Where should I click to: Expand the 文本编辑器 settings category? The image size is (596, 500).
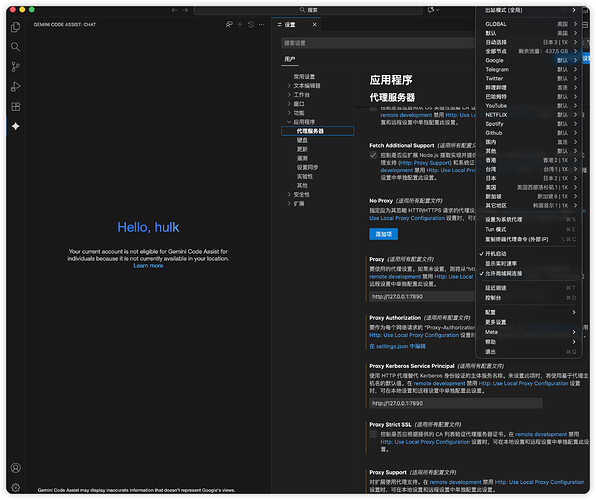pos(306,86)
